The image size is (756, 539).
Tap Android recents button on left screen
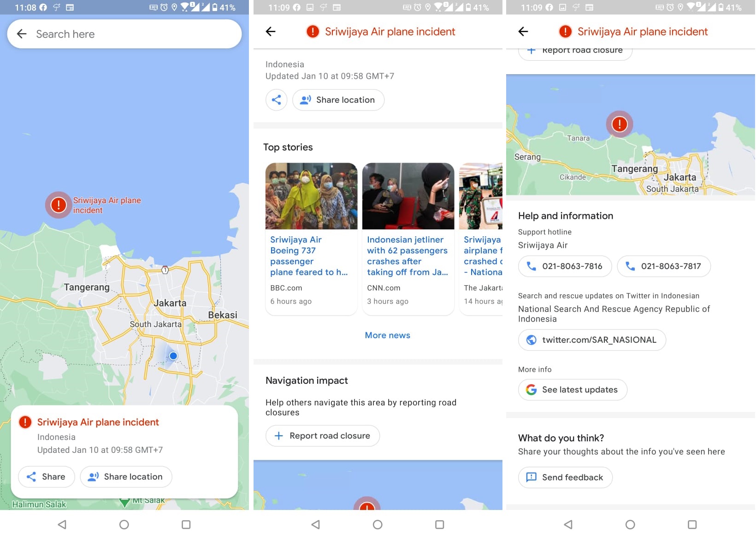point(186,524)
